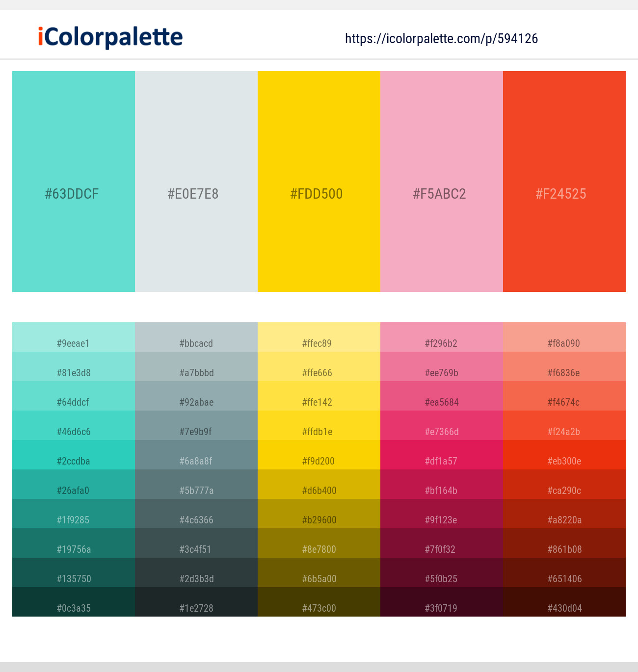This screenshot has width=638, height=672.
Task: Select the #9eeae1 light teal shade
Action: click(74, 337)
